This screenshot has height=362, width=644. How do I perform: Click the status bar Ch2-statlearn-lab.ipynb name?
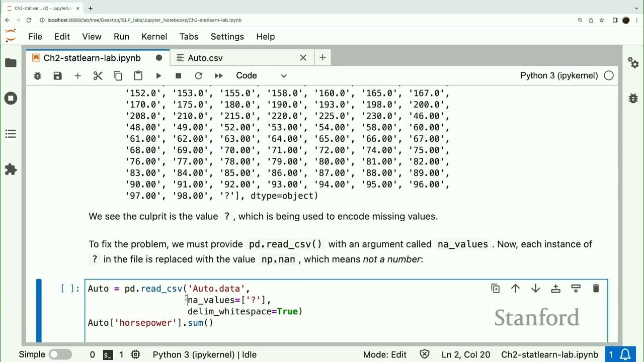point(549,354)
